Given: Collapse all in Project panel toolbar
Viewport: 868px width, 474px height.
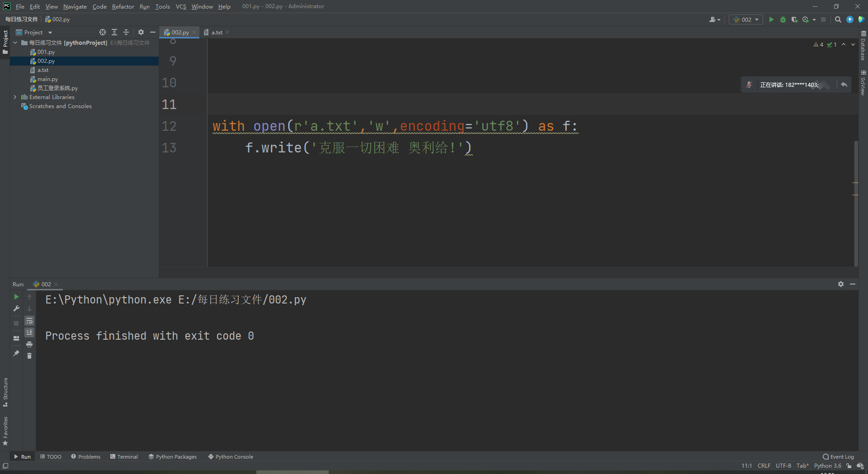Looking at the screenshot, I should 126,32.
